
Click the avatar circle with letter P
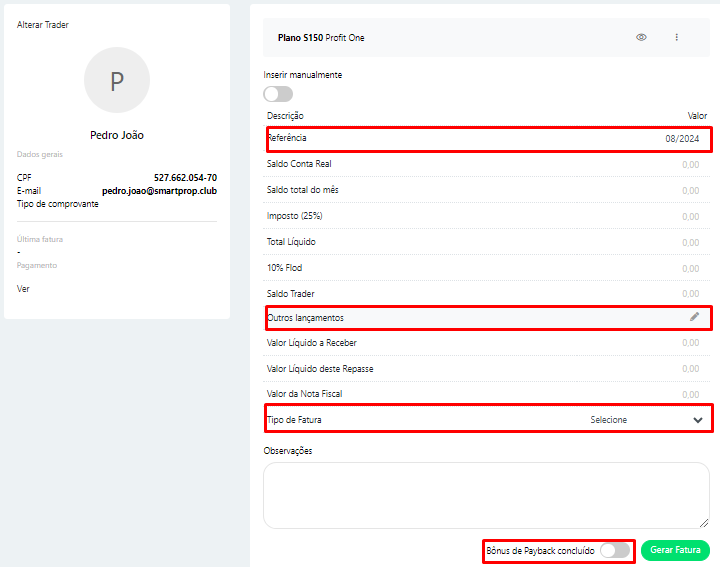pos(117,80)
